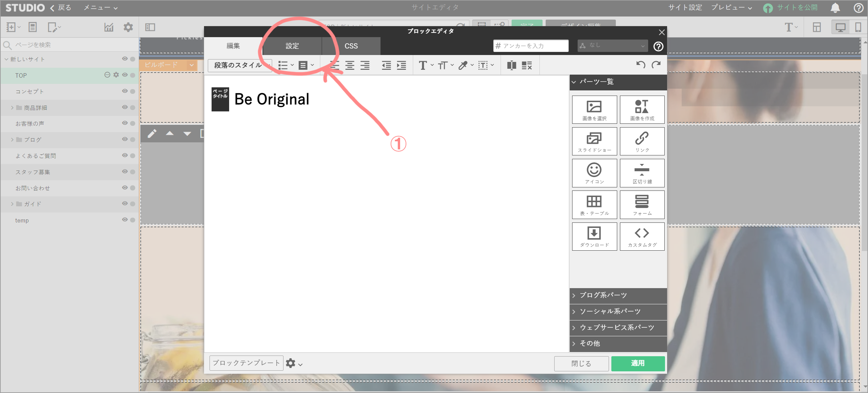The image size is (868, 393).
Task: Switch to the CSS tab
Action: pyautogui.click(x=351, y=46)
